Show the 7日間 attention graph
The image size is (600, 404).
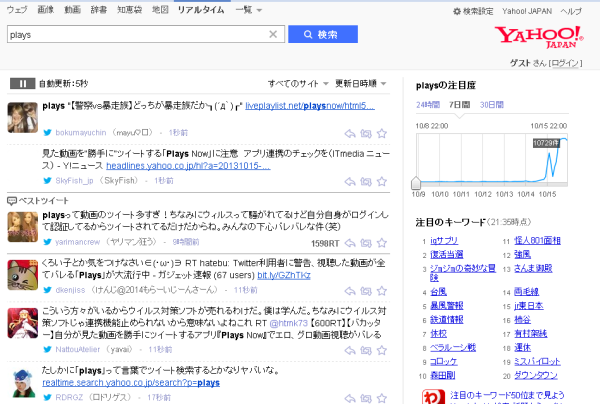point(459,105)
